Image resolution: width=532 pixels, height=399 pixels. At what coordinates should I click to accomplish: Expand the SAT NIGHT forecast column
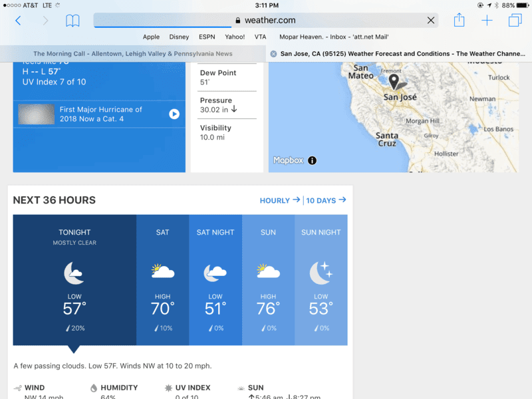[215, 280]
